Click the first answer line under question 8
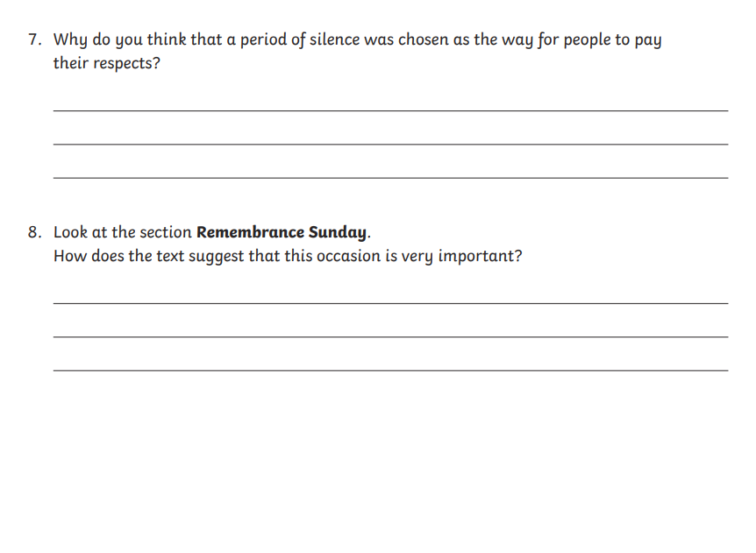Image resolution: width=756 pixels, height=553 pixels. pyautogui.click(x=390, y=303)
